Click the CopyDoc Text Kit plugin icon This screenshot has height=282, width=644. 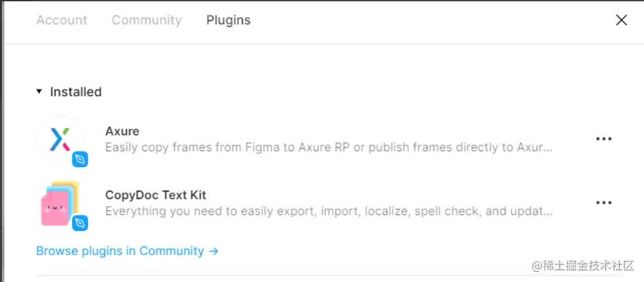click(58, 202)
